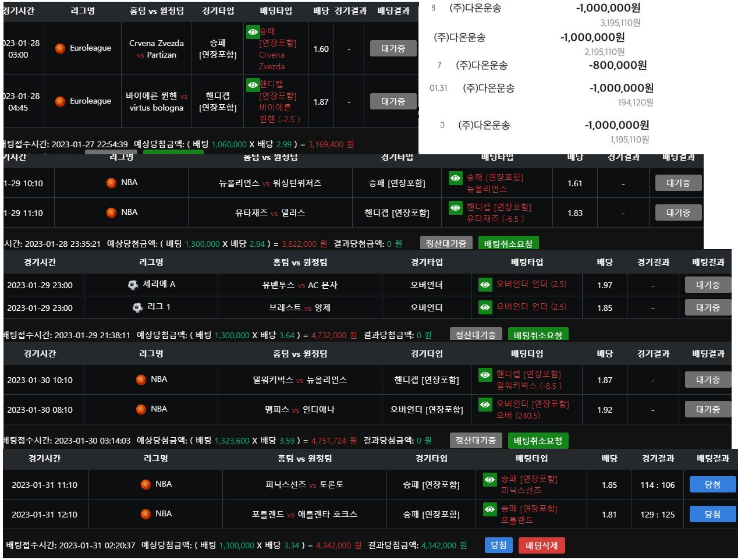Image resolution: width=745 pixels, height=560 pixels.
Task: Select the NBA basketball icon beside 뉴올리언스 vs 워싱턴위저즈
Action: click(x=111, y=183)
